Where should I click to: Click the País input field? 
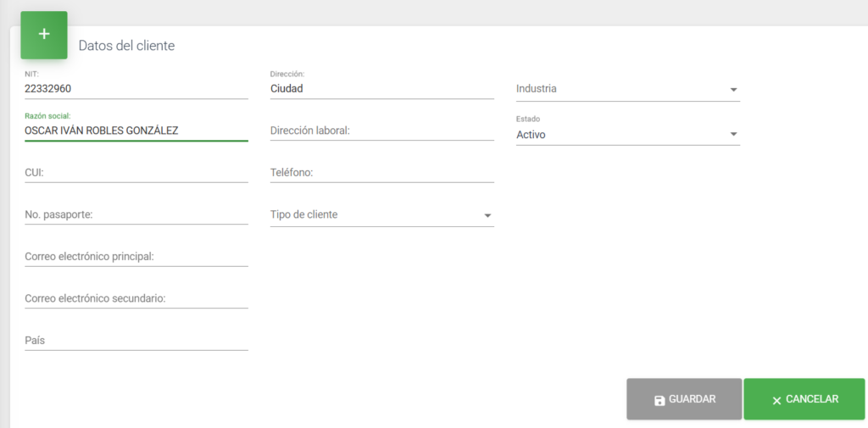click(x=136, y=341)
